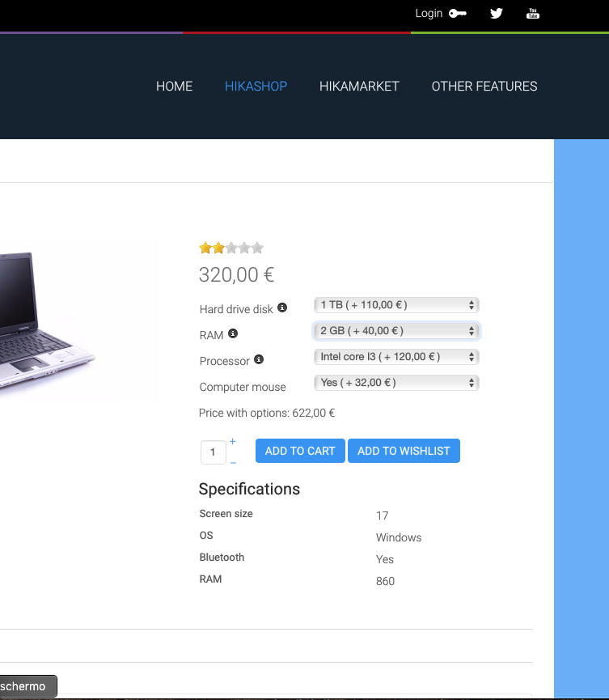
Task: Open Computer mouse option dropdown
Action: click(396, 383)
